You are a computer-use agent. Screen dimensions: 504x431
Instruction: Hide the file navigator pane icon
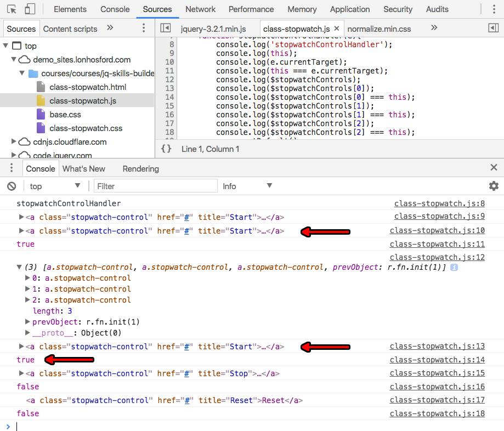point(166,28)
